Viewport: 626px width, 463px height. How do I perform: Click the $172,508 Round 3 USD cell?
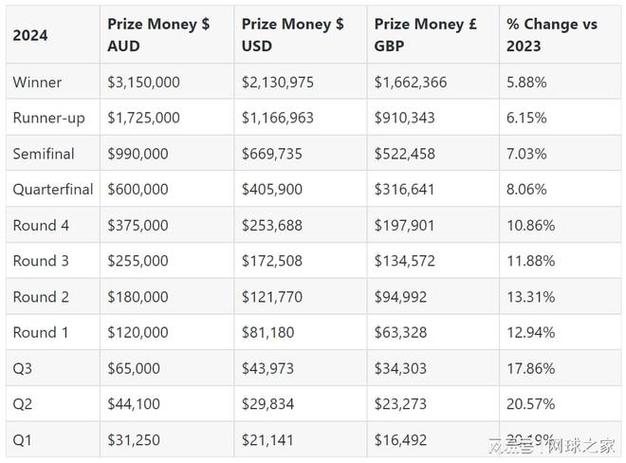[272, 261]
